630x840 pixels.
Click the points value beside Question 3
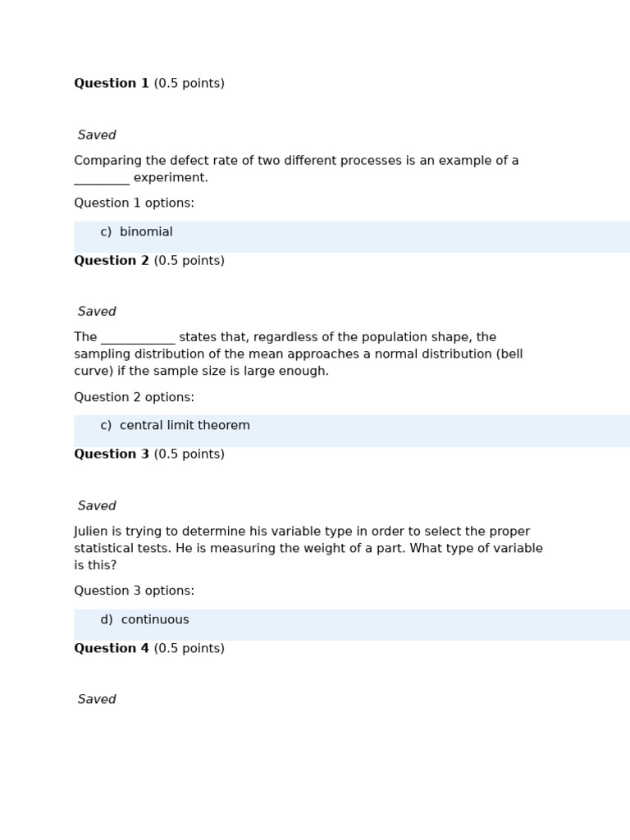tap(189, 454)
